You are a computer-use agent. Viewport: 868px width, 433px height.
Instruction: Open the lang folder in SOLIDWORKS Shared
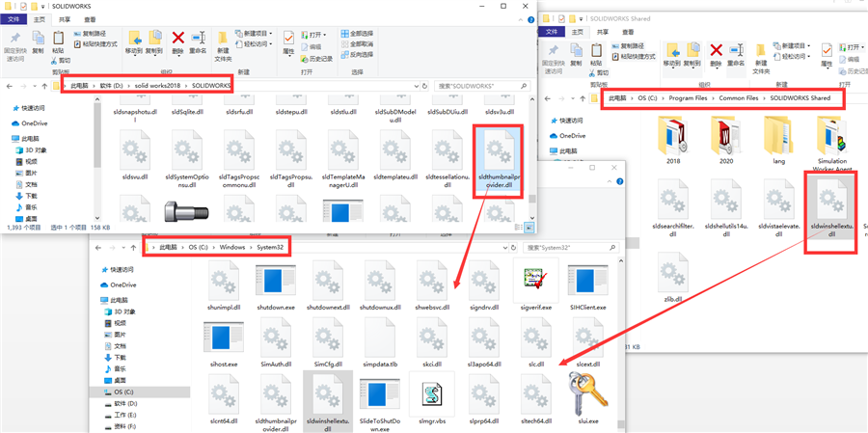pyautogui.click(x=778, y=141)
